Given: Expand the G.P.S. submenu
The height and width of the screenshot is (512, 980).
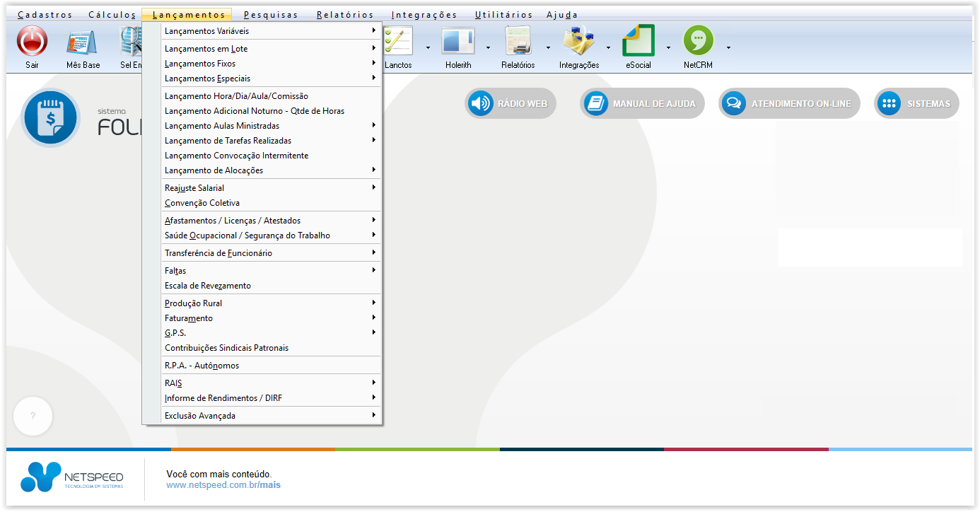Looking at the screenshot, I should (272, 333).
